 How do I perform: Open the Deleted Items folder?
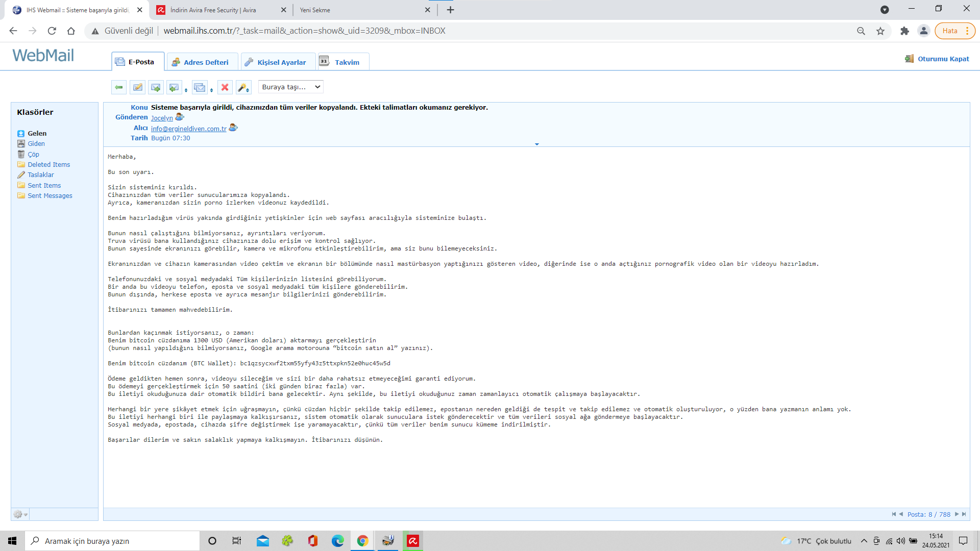pos(48,164)
